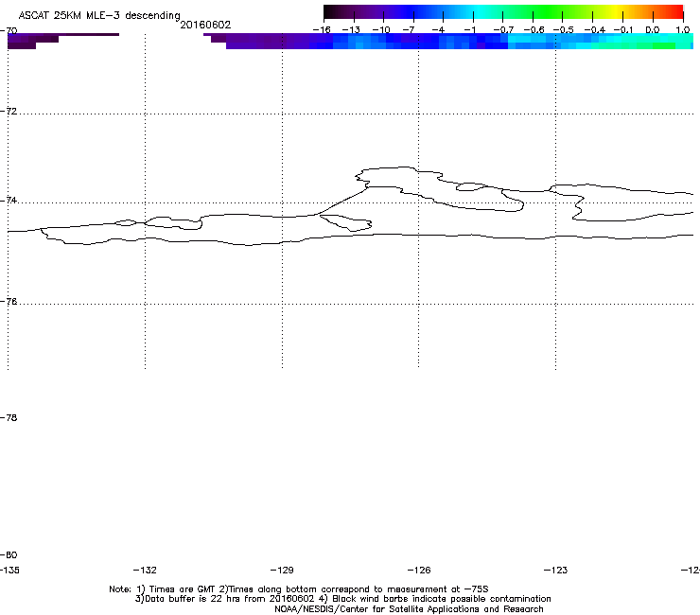Click the -13 color scale tick label
This screenshot has width=700, height=615.
(351, 30)
